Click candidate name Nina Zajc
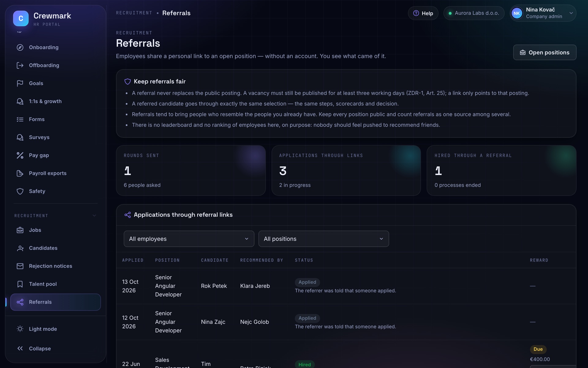This screenshot has height=368, width=588. pyautogui.click(x=213, y=322)
